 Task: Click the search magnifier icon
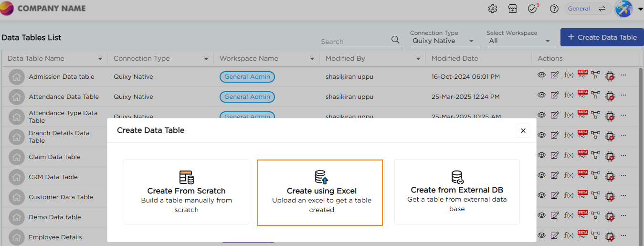tap(395, 40)
